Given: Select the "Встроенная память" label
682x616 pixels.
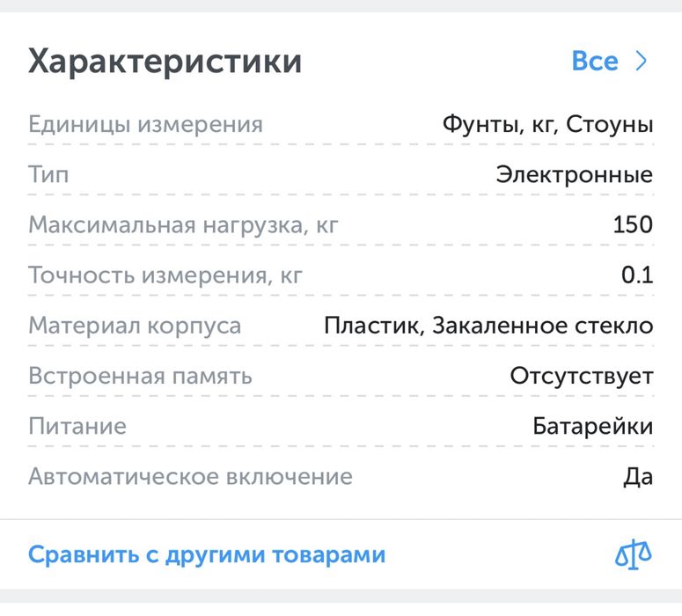Looking at the screenshot, I should (x=140, y=377).
